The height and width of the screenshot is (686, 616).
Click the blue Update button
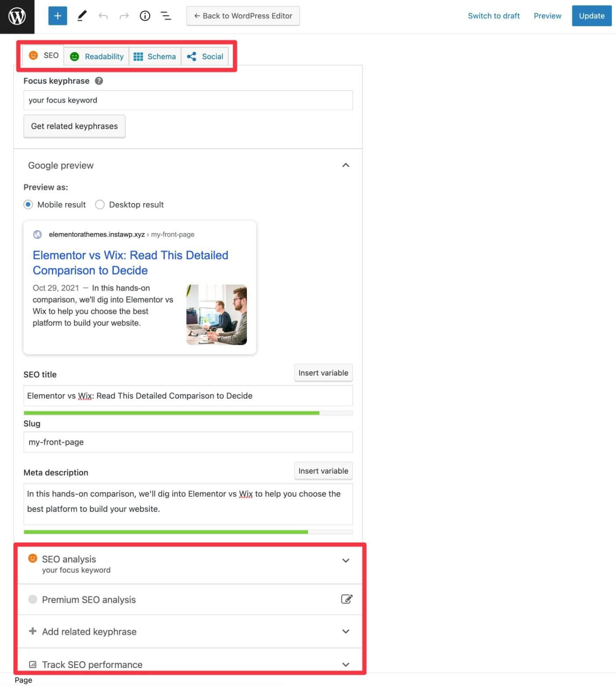click(591, 16)
